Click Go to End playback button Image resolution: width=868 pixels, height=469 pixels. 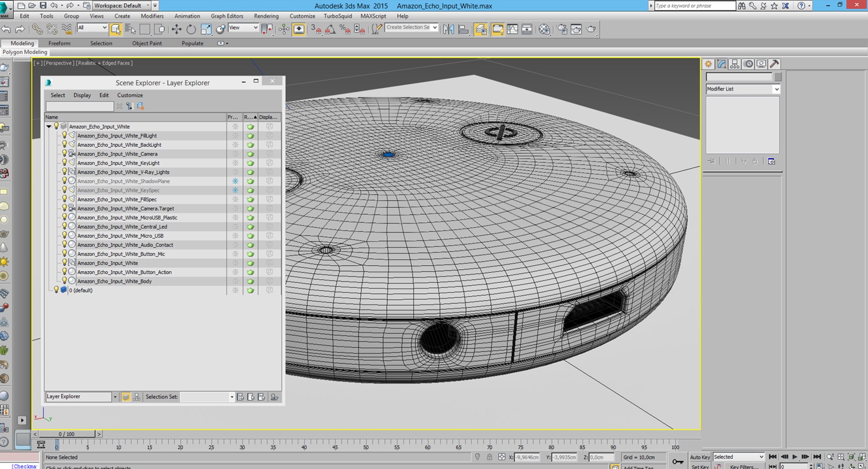coord(817,457)
